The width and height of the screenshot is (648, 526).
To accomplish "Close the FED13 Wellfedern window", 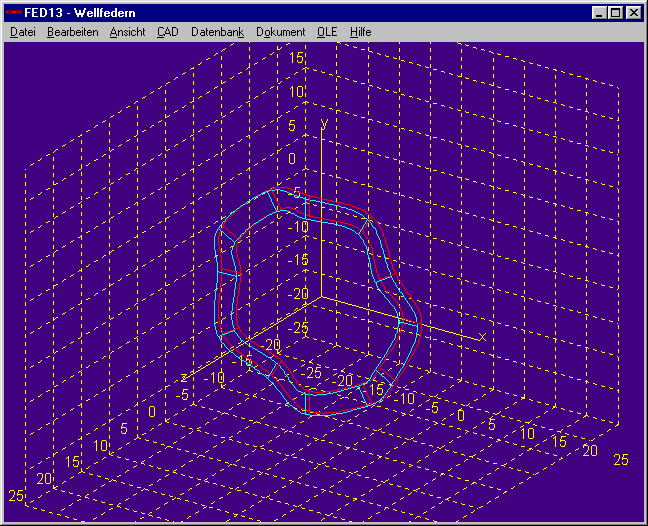I will point(633,13).
